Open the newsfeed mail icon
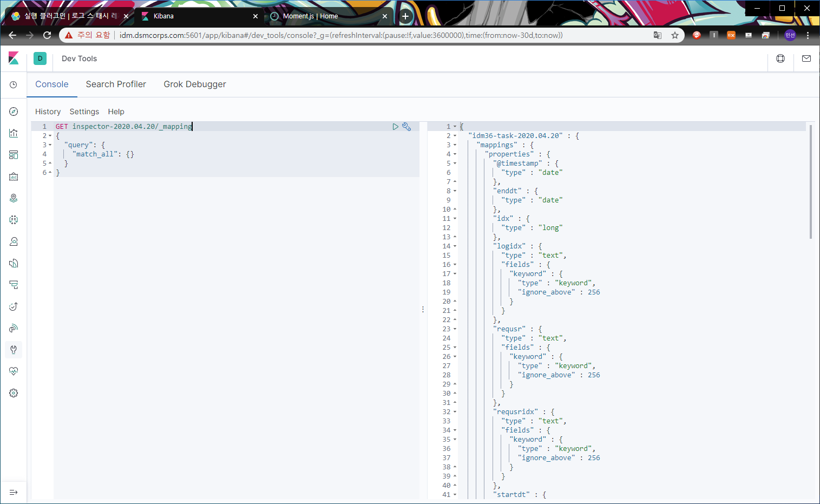820x504 pixels. pyautogui.click(x=806, y=58)
